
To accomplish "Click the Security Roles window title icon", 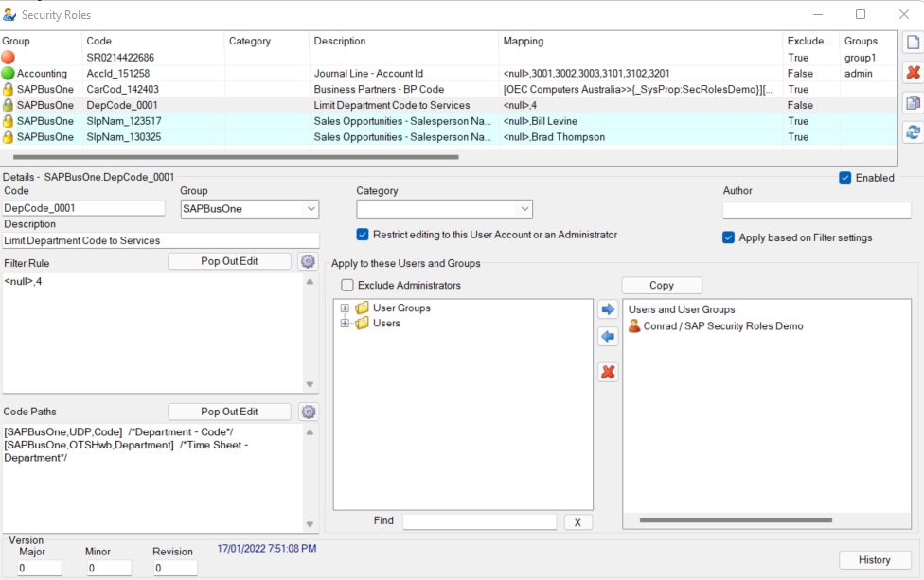I will tap(9, 14).
